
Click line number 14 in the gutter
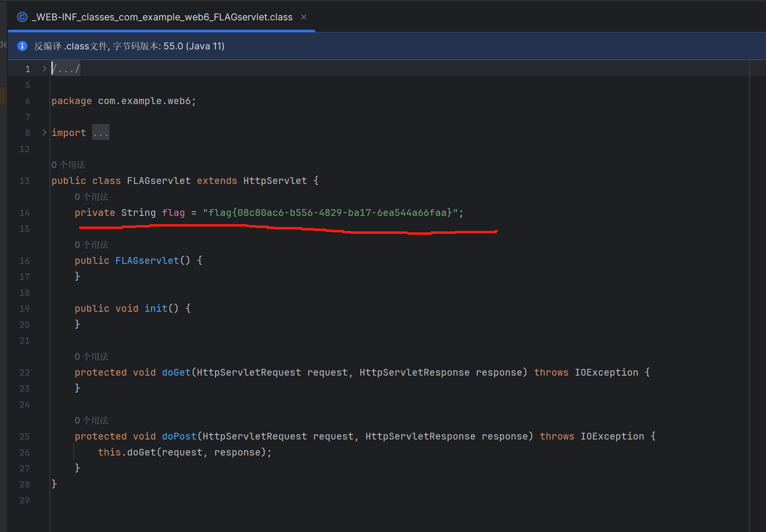click(x=25, y=213)
